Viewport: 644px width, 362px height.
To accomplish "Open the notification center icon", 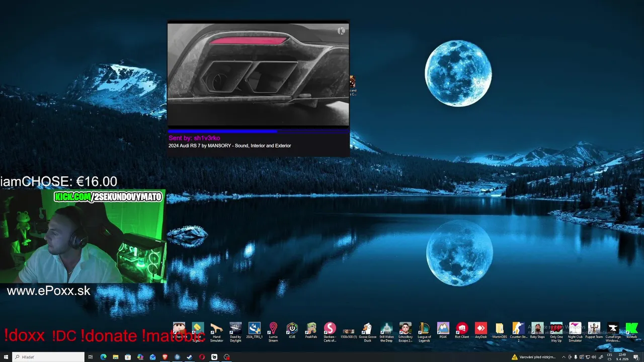I will [x=636, y=357].
